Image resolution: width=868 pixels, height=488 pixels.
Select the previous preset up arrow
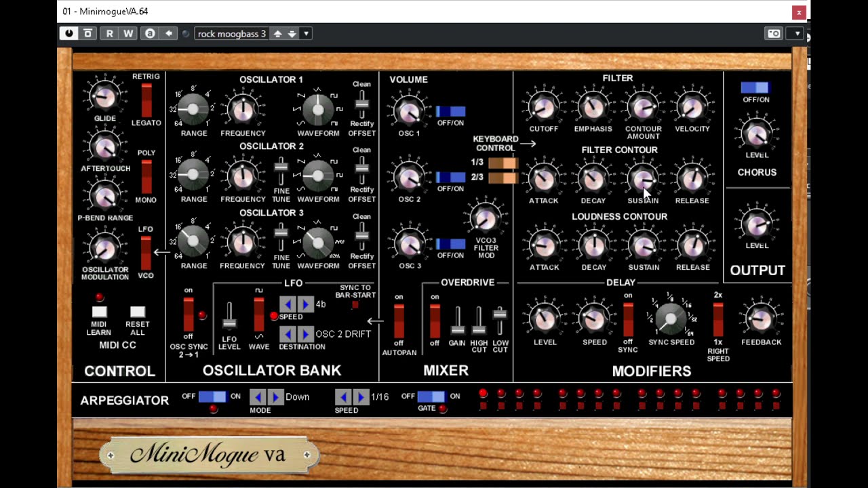coord(277,33)
